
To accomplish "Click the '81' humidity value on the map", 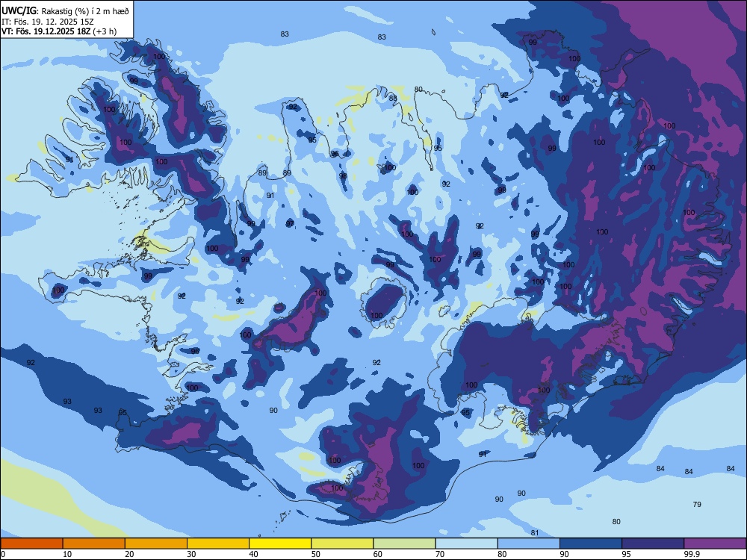I will (535, 533).
